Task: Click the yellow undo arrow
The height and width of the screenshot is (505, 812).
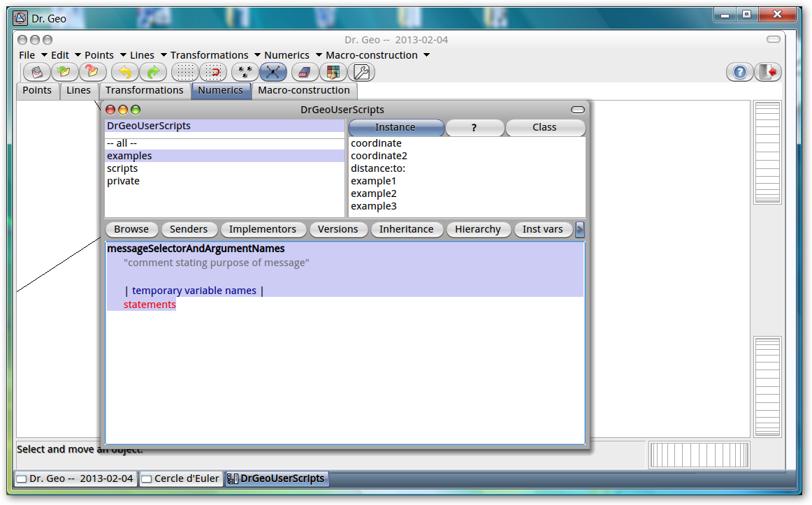Action: click(x=125, y=72)
